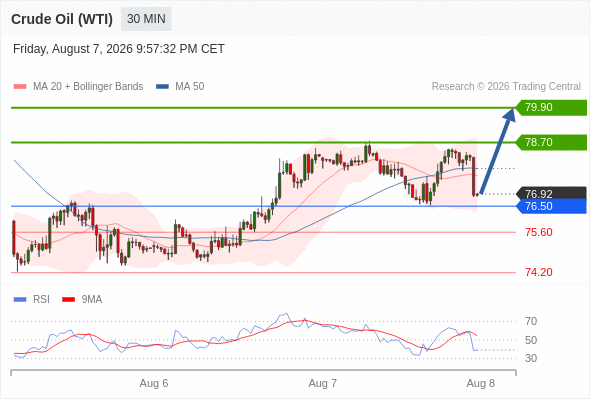Click the RSI blue legend swatch

tap(20, 300)
